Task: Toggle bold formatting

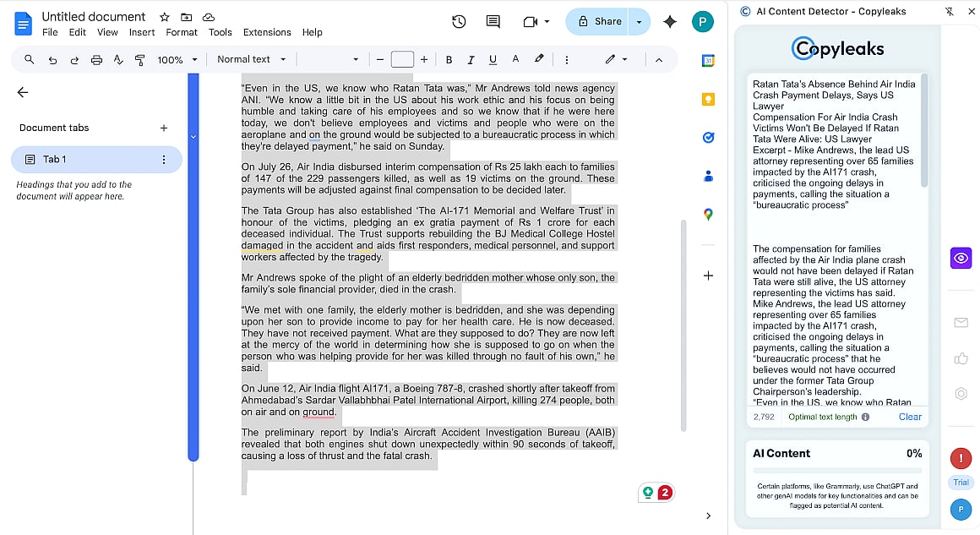Action: [449, 60]
